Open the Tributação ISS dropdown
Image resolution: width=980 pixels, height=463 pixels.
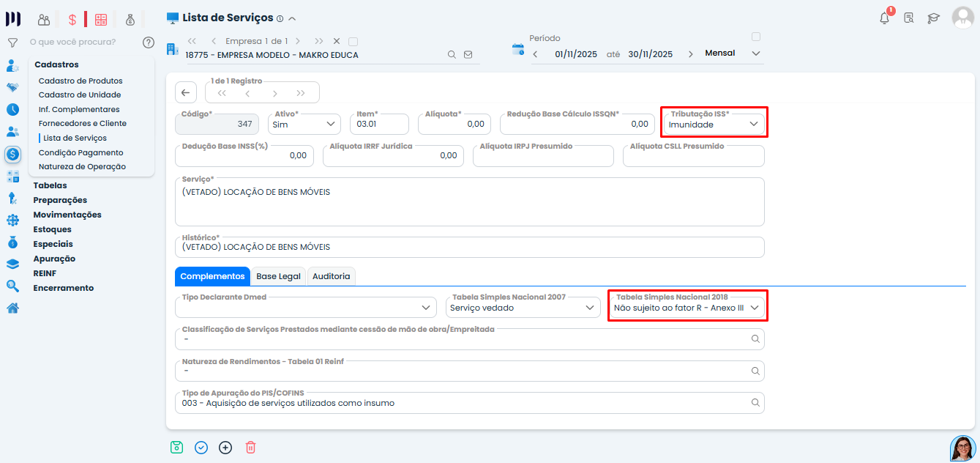[714, 125]
